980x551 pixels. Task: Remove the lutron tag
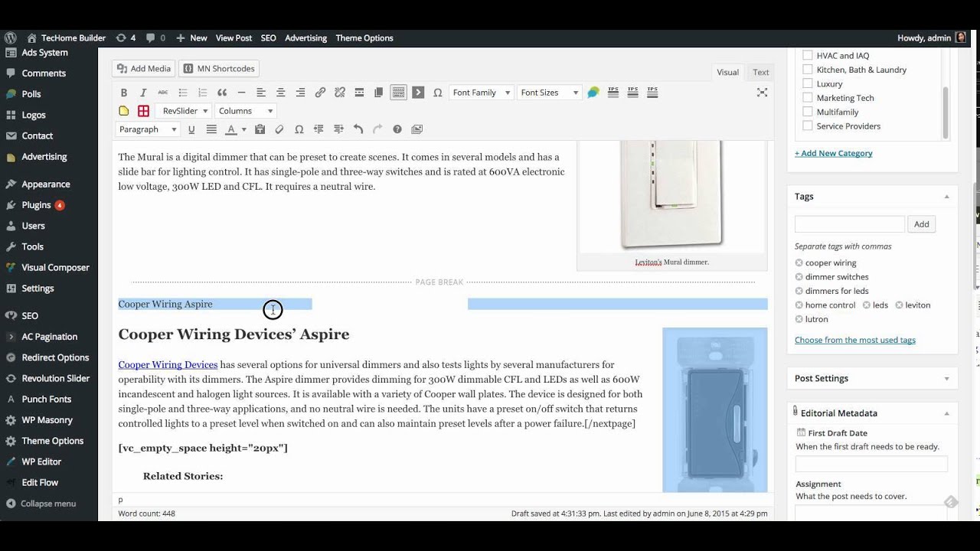(799, 319)
